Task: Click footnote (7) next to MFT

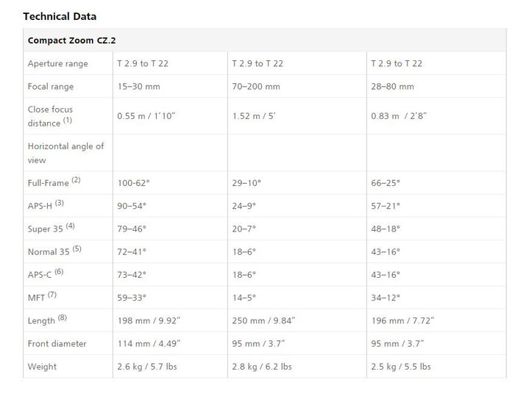Action: tap(52, 295)
